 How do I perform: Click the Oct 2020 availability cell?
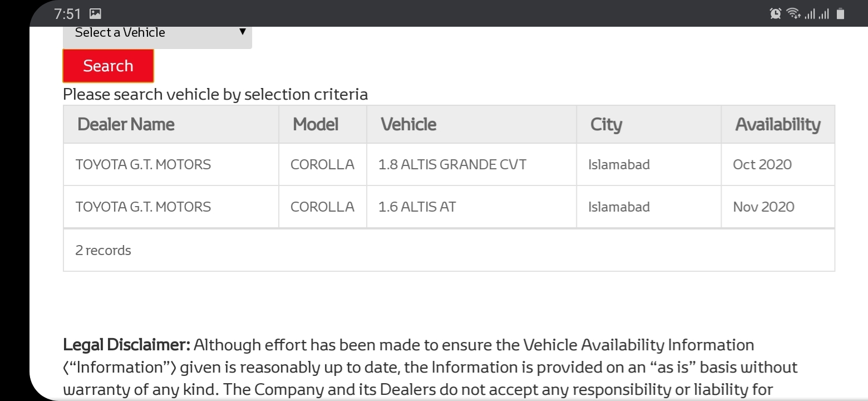[x=762, y=165]
